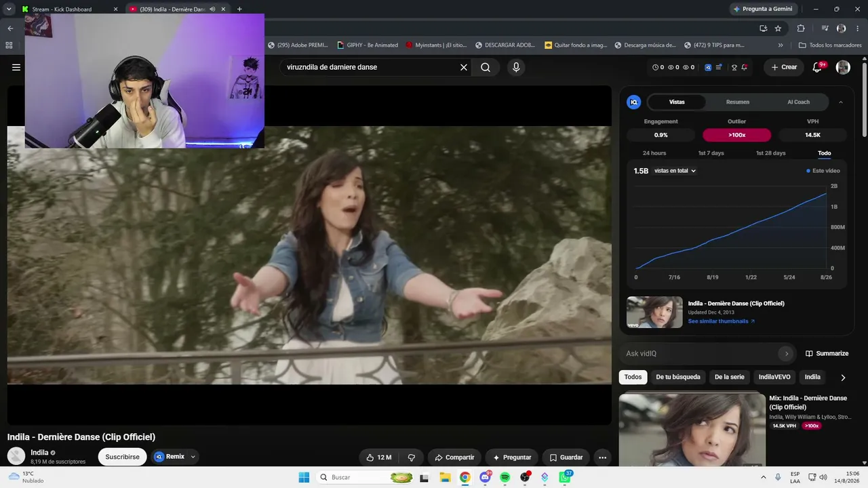
Task: Select the Todo views range
Action: pos(825,153)
